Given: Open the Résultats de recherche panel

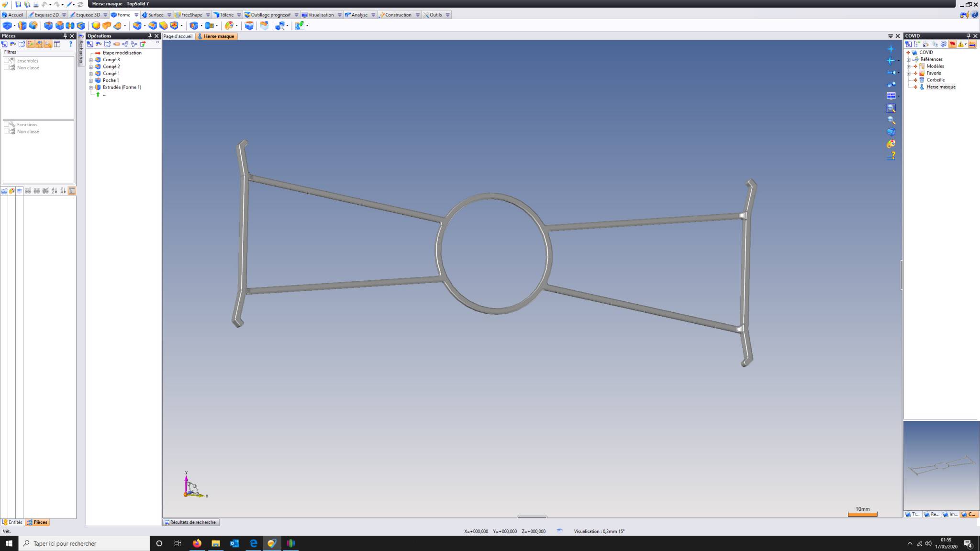Looking at the screenshot, I should pyautogui.click(x=191, y=522).
